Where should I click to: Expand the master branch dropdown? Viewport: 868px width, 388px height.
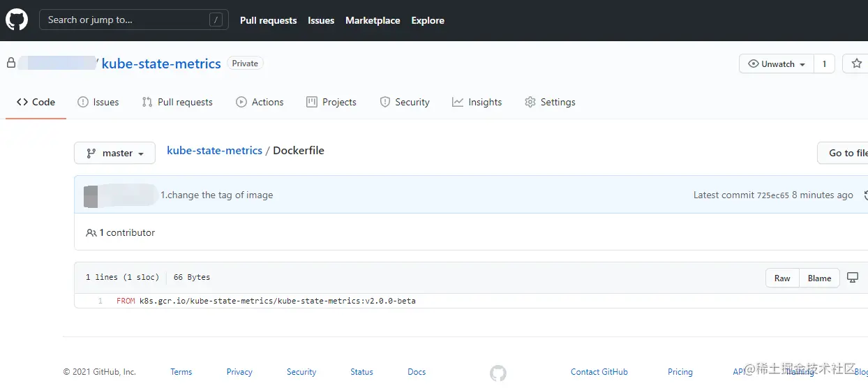(114, 153)
